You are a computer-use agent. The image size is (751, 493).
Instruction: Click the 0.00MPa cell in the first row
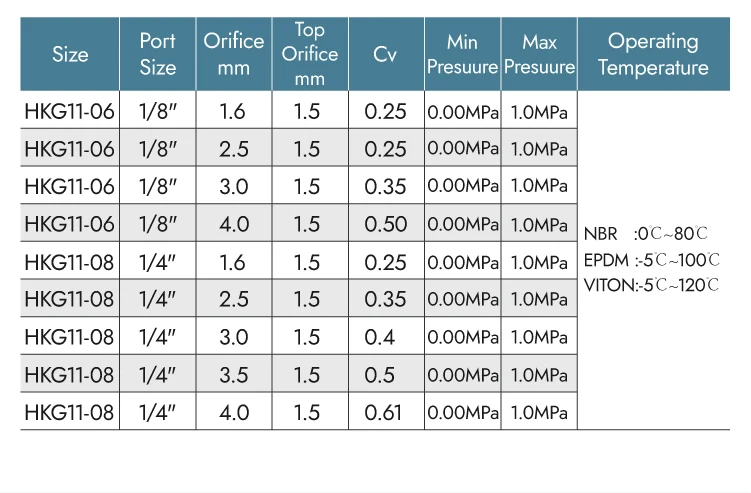pos(462,112)
